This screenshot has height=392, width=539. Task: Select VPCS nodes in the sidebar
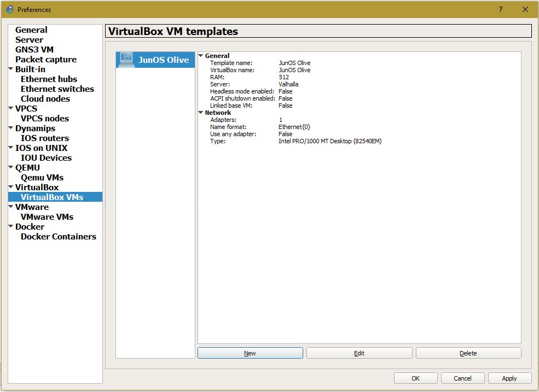45,119
